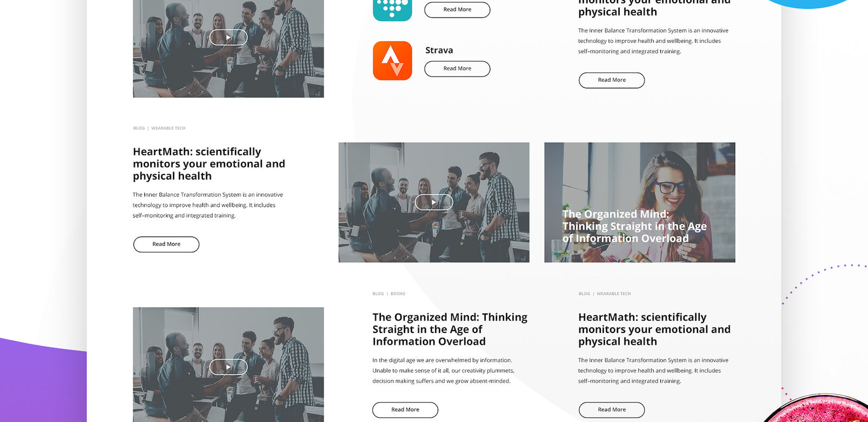
Task: Open the Organized Mind article headline text
Action: [x=450, y=329]
